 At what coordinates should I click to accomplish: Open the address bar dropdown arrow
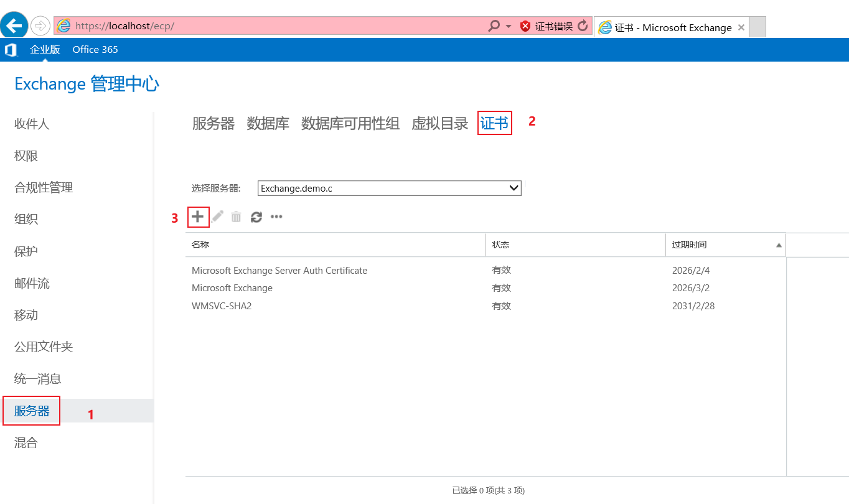(509, 26)
